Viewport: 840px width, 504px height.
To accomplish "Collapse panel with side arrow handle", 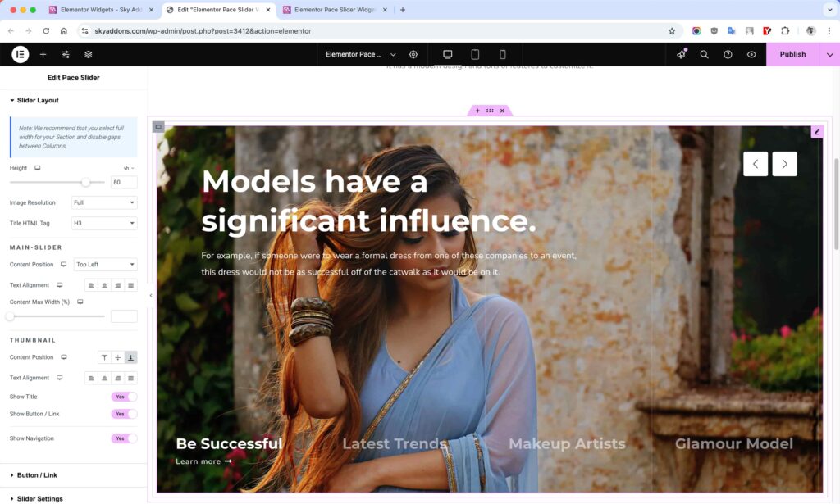I will pyautogui.click(x=151, y=295).
